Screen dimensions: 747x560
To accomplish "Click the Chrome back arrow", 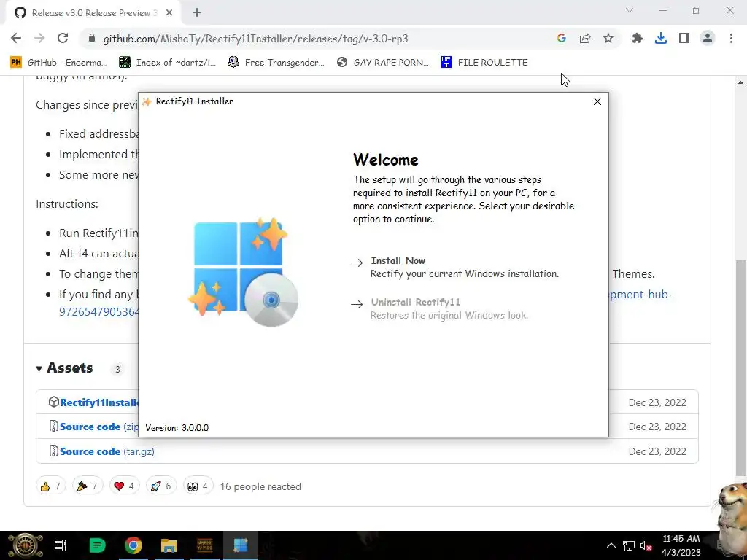I will [16, 39].
